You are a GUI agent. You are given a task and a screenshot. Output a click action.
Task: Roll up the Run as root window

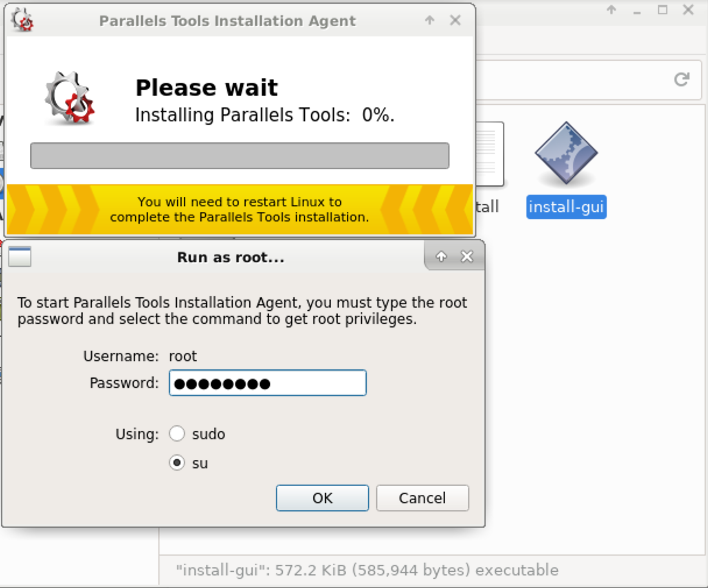[441, 257]
